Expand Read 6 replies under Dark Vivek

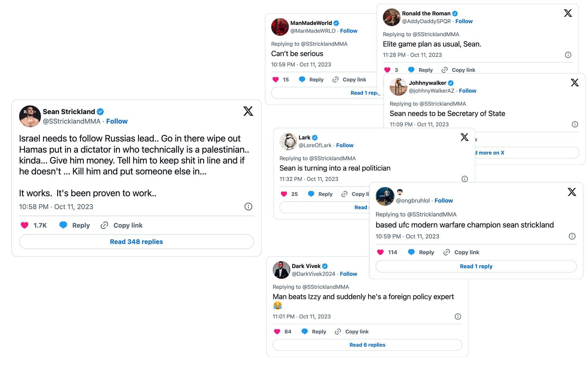click(x=367, y=345)
